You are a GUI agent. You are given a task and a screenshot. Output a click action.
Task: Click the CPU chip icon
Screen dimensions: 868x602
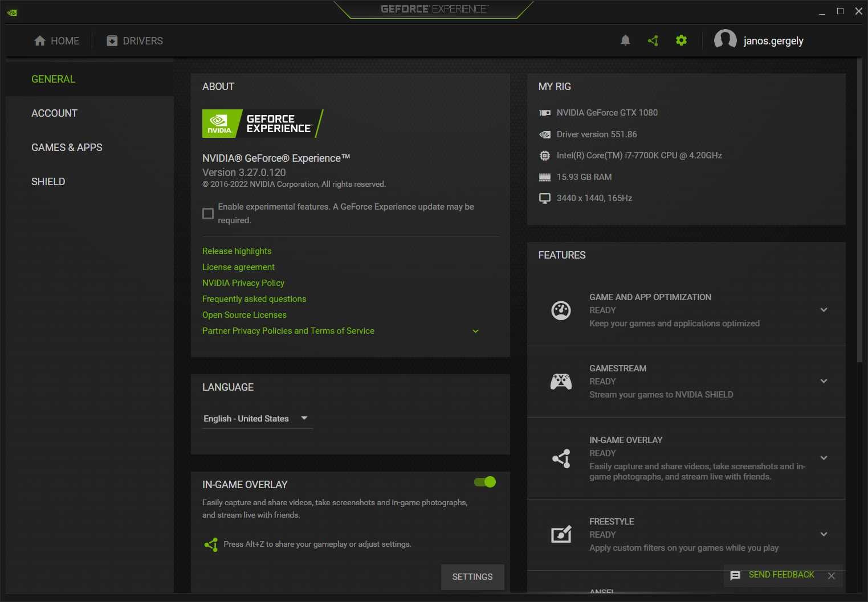545,155
